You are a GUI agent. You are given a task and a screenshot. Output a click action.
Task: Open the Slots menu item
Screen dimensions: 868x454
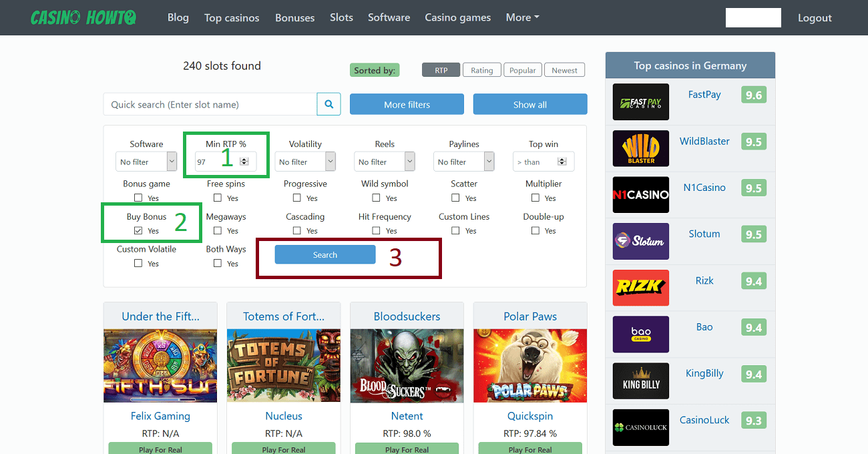click(x=341, y=17)
